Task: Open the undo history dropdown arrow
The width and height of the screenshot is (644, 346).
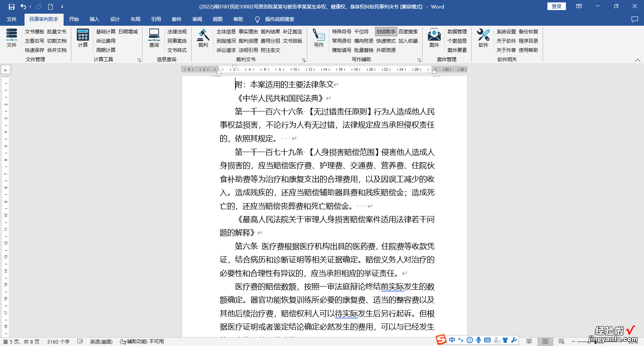Action: 30,6
